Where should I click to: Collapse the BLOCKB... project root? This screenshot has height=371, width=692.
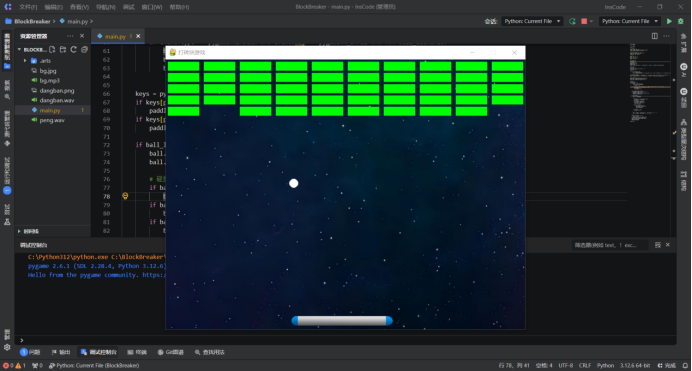point(19,49)
